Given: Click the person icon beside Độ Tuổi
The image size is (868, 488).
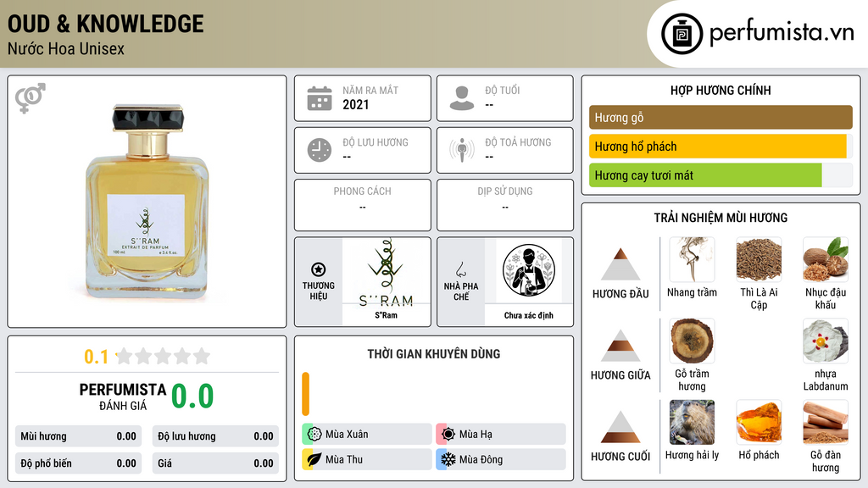Looking at the screenshot, I should pos(462,98).
